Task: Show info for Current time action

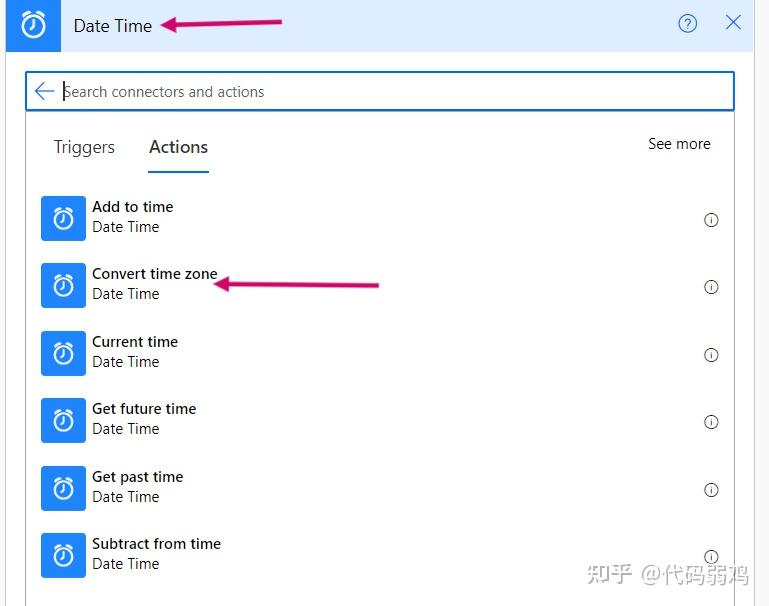Action: coord(711,354)
